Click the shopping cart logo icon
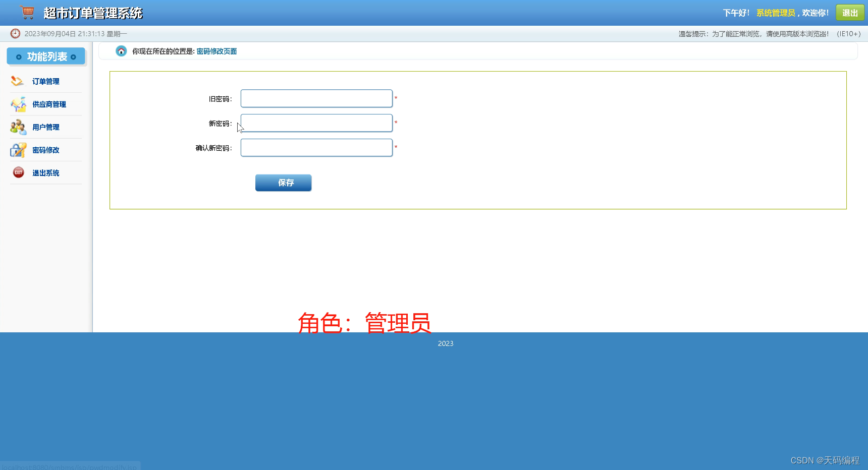 pyautogui.click(x=27, y=12)
